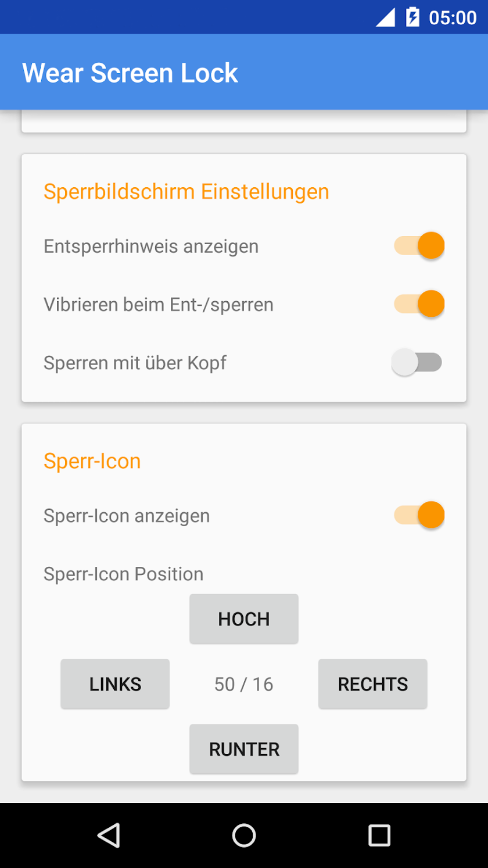Viewport: 488px width, 868px height.
Task: Click the RECHTS button
Action: 373,684
